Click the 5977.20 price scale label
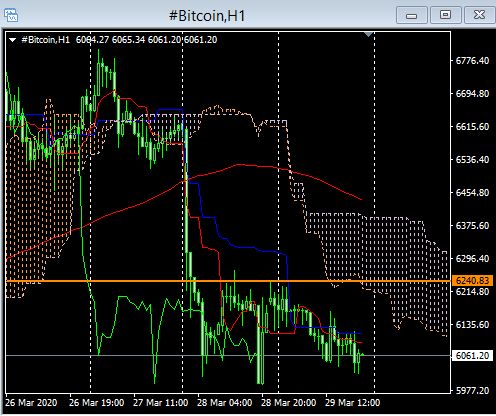The width and height of the screenshot is (496, 416). point(472,390)
